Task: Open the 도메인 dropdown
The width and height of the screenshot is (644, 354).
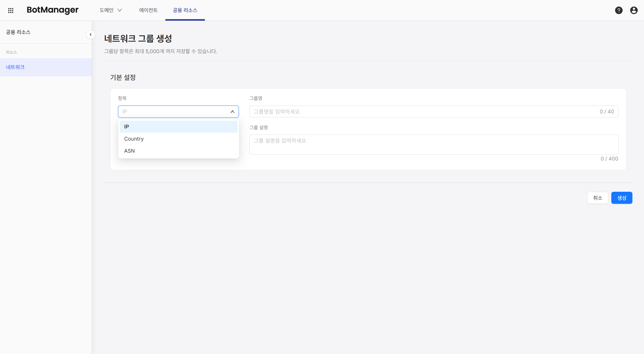Action: tap(110, 10)
